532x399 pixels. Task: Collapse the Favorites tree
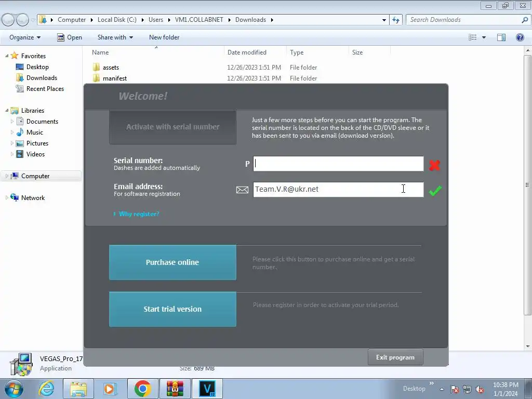(7, 56)
